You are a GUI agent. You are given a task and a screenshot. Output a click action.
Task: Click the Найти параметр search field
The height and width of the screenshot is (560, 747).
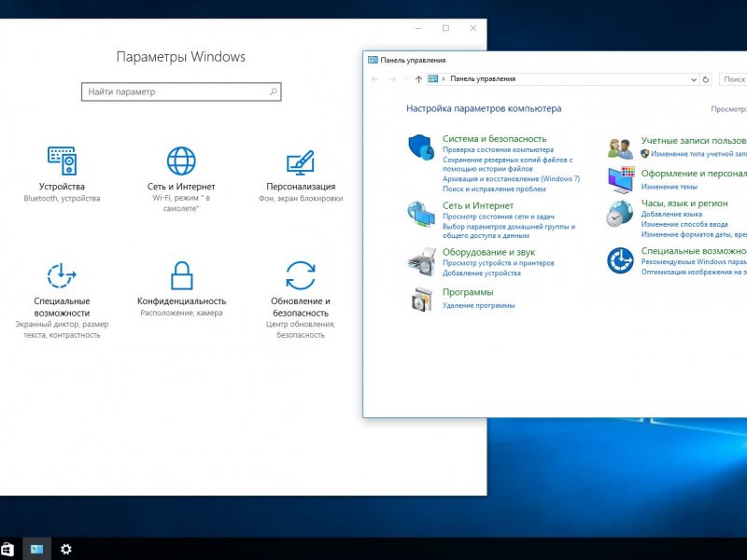coord(181,91)
